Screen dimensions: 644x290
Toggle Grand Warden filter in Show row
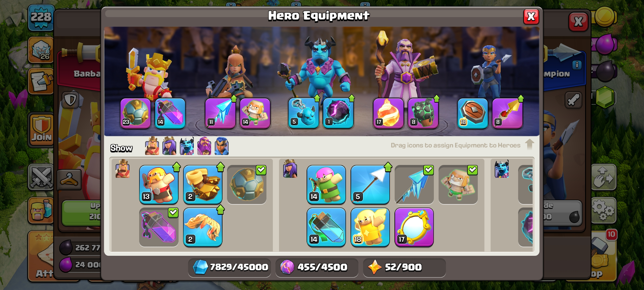tap(204, 146)
